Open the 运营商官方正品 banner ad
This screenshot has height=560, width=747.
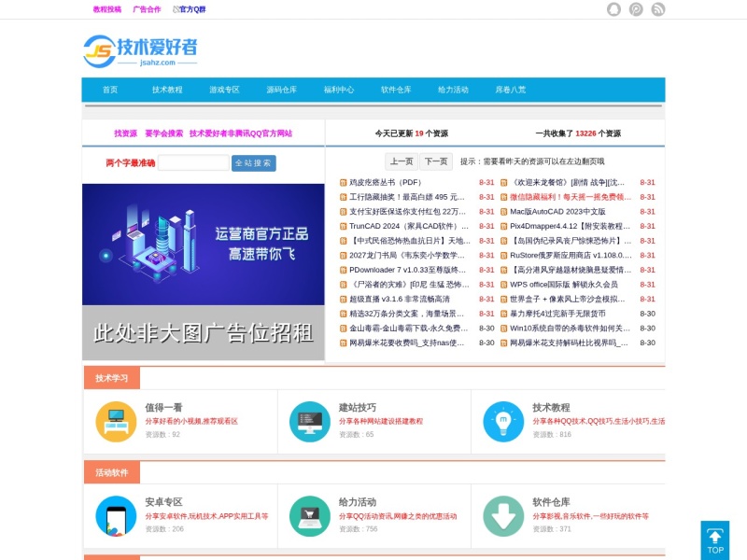tap(204, 245)
